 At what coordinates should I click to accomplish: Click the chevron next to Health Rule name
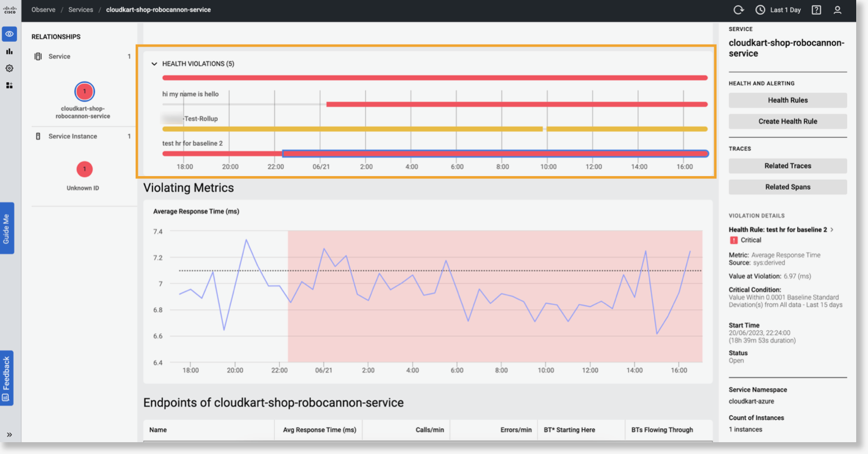pos(832,230)
